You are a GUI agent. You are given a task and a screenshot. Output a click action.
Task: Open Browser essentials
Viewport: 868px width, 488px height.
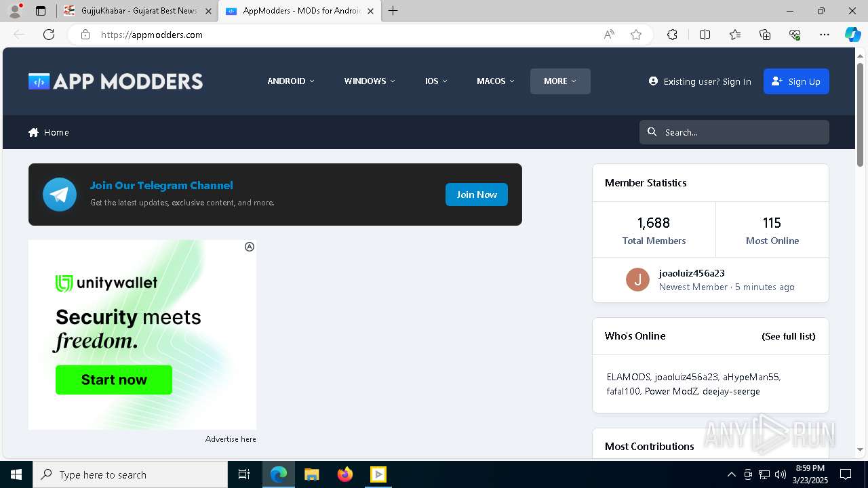[795, 35]
